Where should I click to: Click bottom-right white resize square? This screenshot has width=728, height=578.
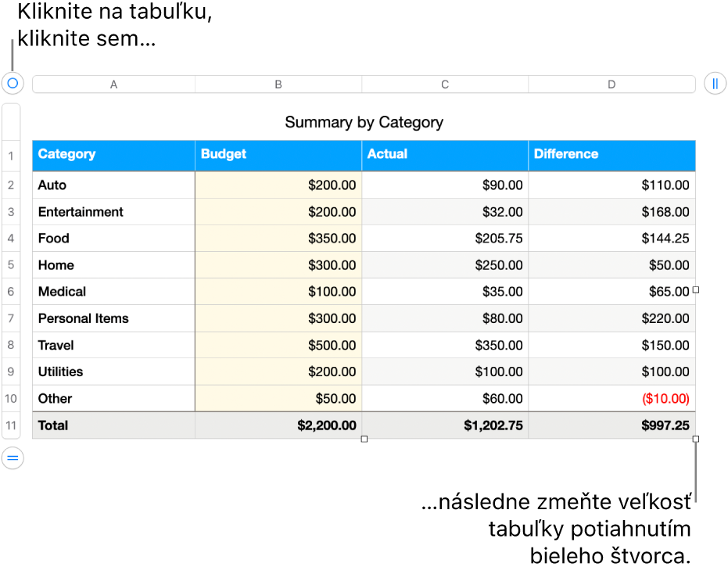click(x=696, y=440)
